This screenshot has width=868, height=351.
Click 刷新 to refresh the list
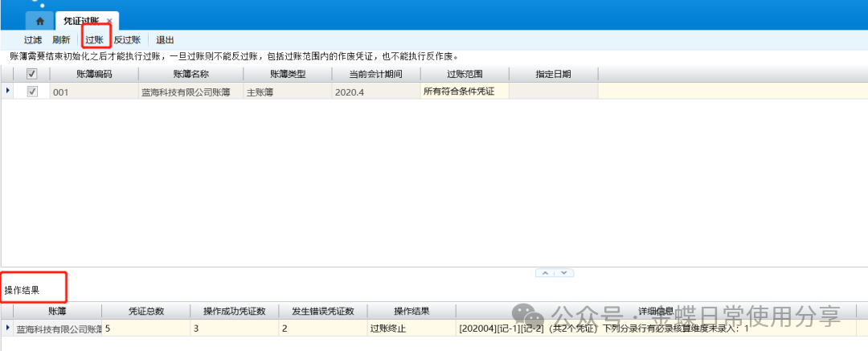[x=61, y=40]
